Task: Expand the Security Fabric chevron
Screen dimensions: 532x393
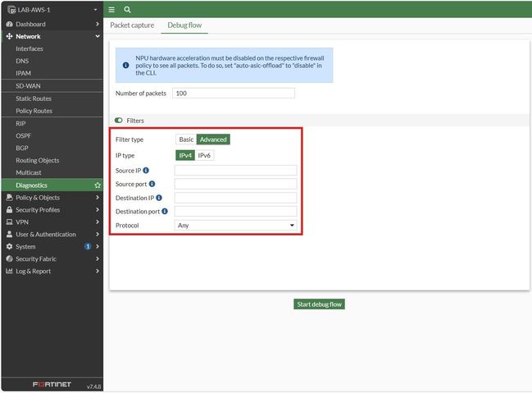Action: (x=98, y=258)
